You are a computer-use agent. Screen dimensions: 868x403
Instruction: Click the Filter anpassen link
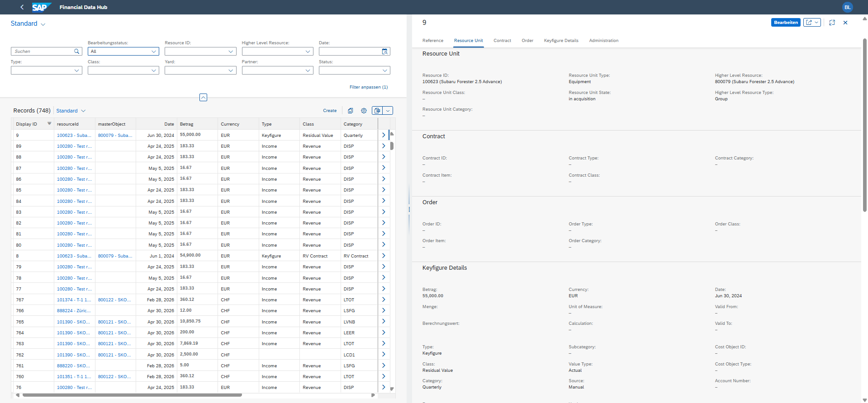tap(368, 87)
